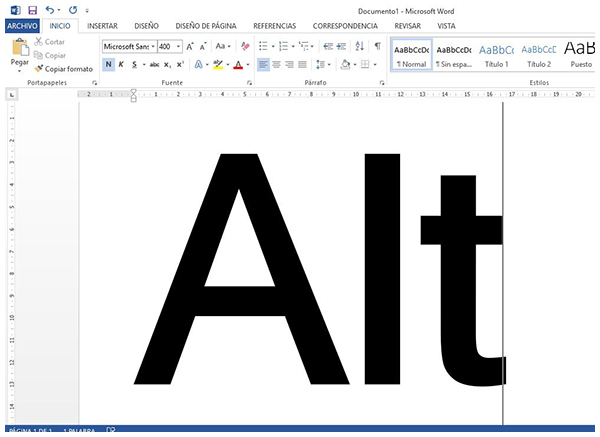600x437 pixels.
Task: Align text to the right
Action: tap(289, 64)
